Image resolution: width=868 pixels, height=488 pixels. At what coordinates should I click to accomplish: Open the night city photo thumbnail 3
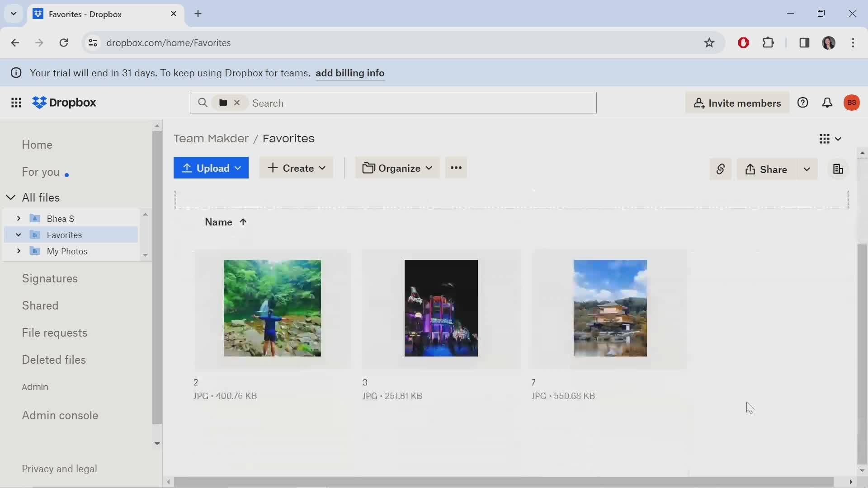(441, 308)
